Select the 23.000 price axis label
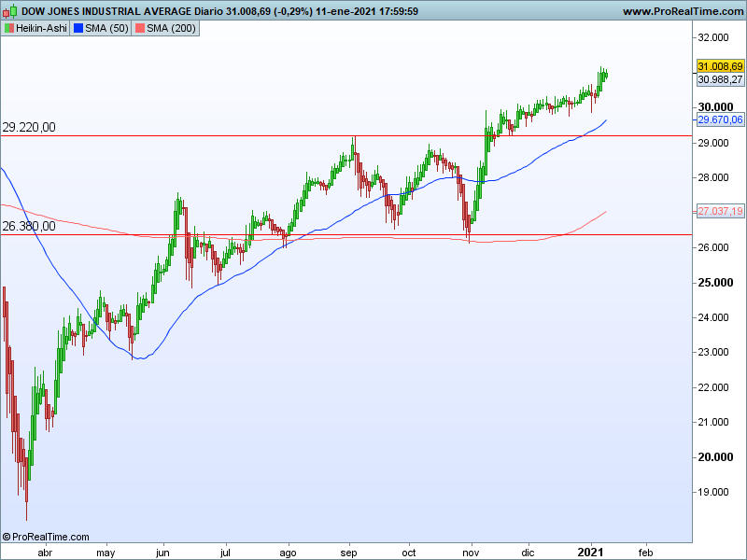This screenshot has height=560, width=747. [x=713, y=353]
